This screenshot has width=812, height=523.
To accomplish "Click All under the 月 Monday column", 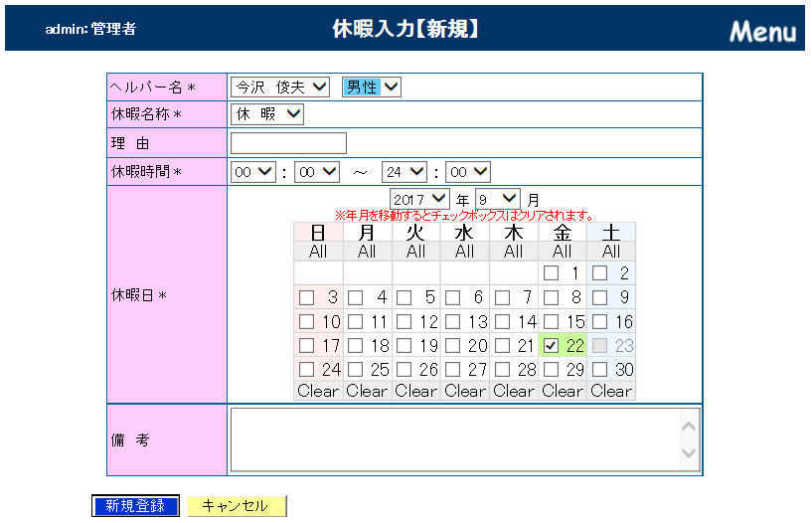I will click(367, 252).
